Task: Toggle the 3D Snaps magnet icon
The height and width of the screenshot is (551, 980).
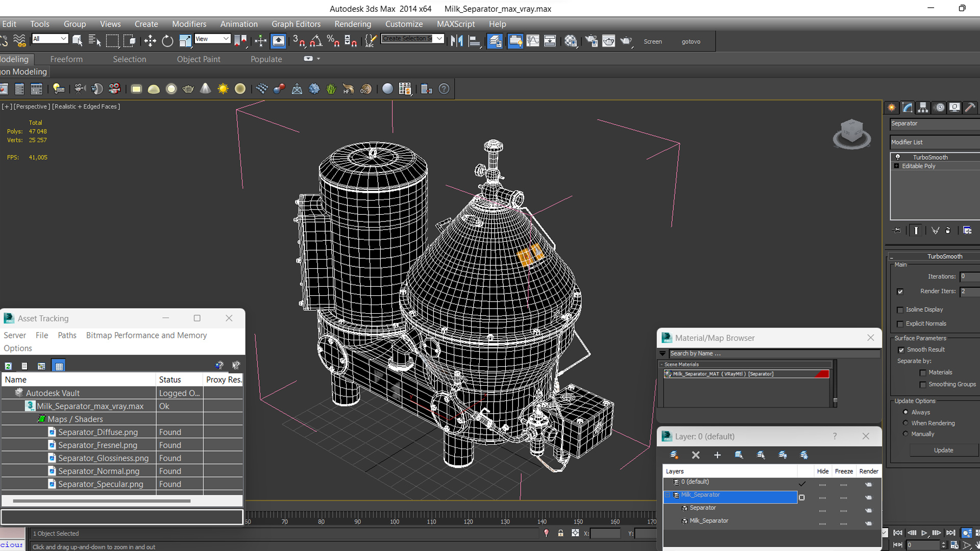Action: click(299, 41)
